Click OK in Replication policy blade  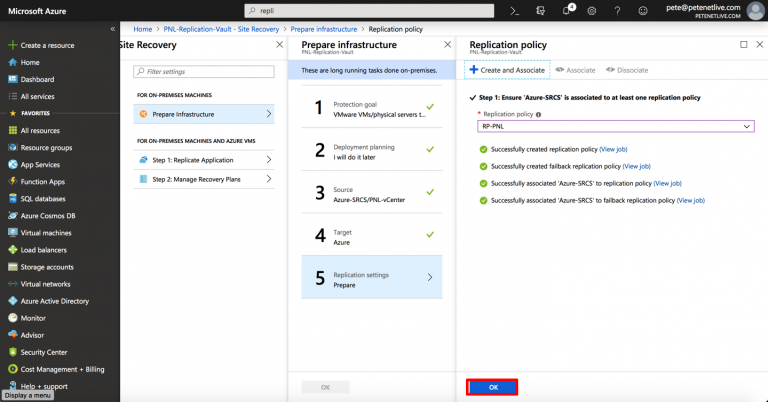[492, 387]
